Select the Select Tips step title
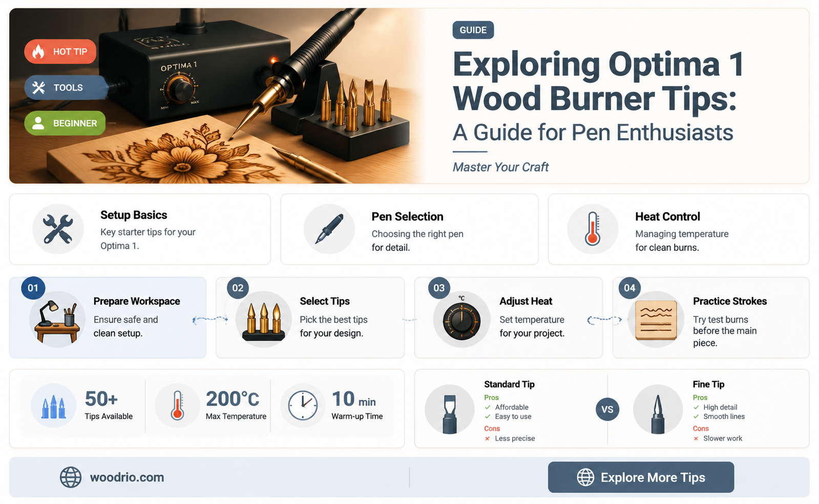This screenshot has height=504, width=819. pos(325,301)
